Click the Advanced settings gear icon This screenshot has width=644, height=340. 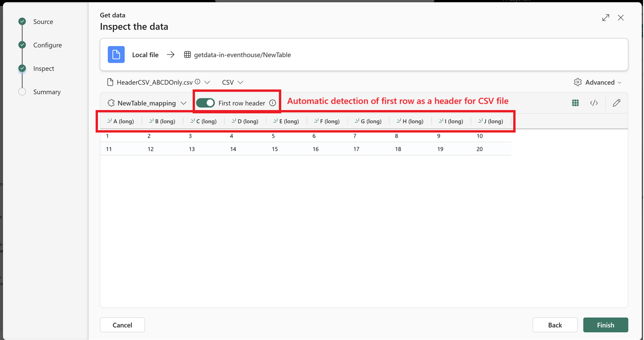pyautogui.click(x=577, y=82)
